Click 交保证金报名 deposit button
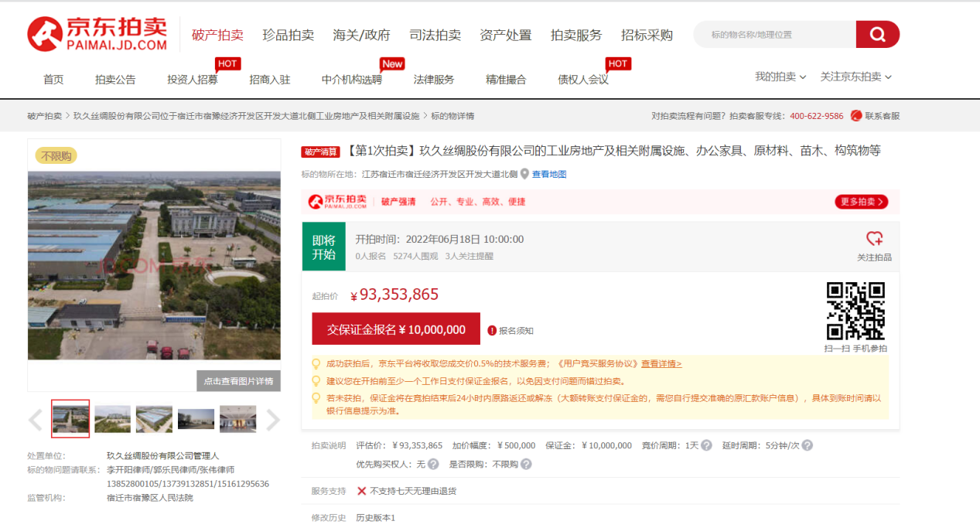Viewport: 980px width, 528px height. click(396, 329)
